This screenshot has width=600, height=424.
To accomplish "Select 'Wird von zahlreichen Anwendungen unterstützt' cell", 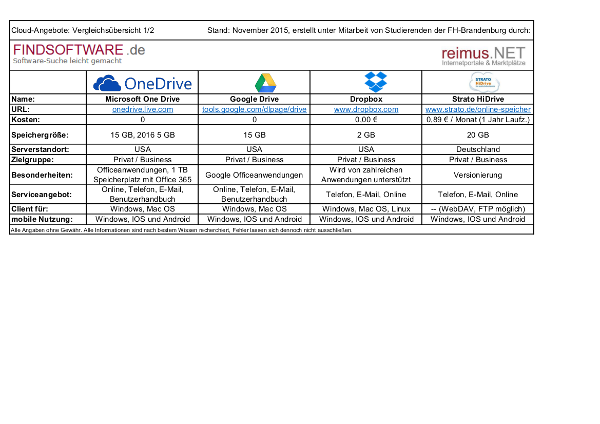I will tap(366, 175).
